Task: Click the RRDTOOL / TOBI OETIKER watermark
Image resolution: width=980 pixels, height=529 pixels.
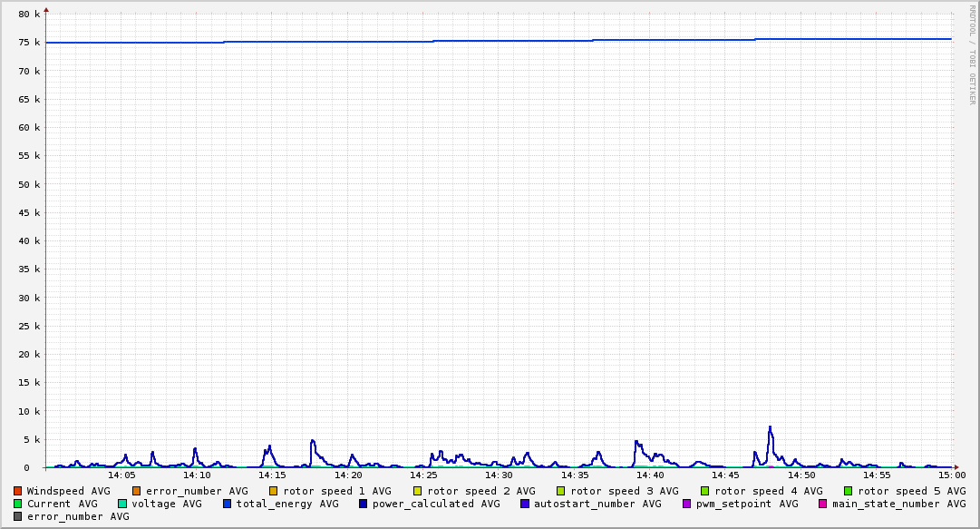Action: click(972, 54)
